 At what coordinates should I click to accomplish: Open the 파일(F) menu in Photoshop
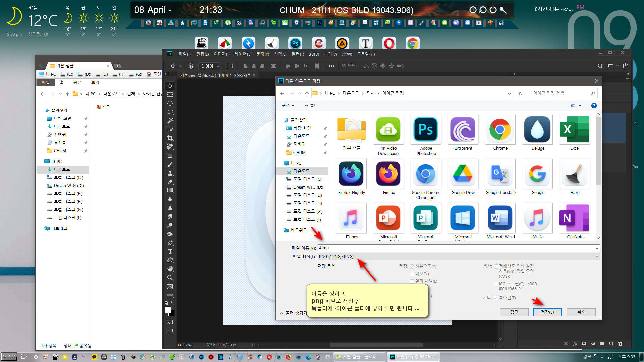point(185,54)
